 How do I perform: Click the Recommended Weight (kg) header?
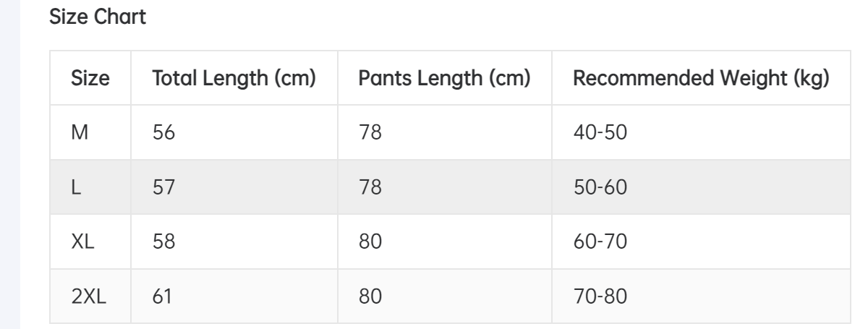pos(700,78)
